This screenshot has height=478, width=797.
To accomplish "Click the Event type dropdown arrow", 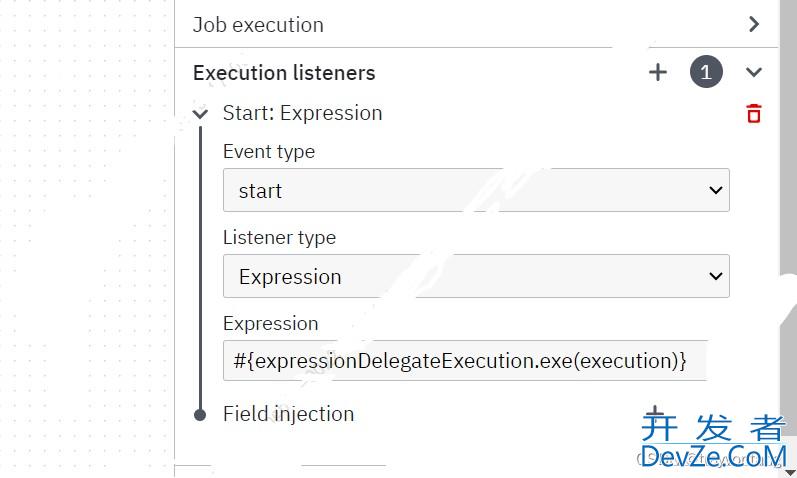I will [x=716, y=190].
